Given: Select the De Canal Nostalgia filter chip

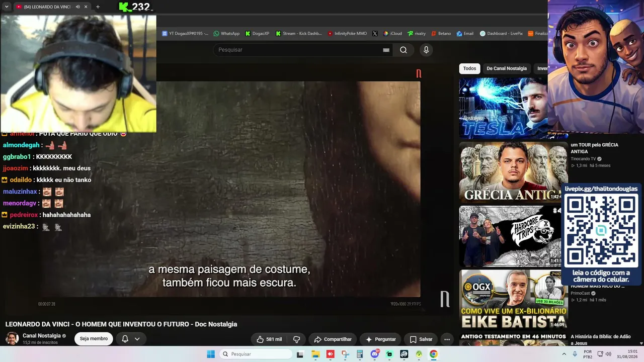Looking at the screenshot, I should (507, 68).
